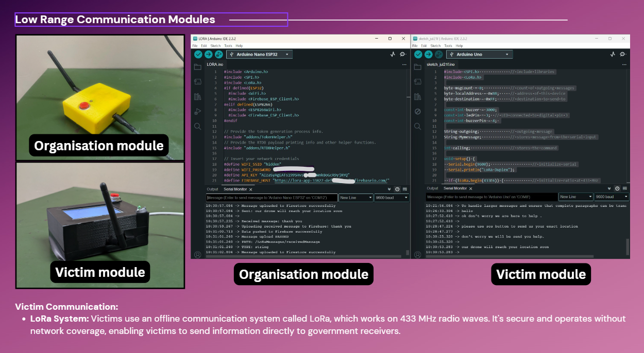The height and width of the screenshot is (353, 644).
Task: Click the Organisation module yellow device photo
Action: 100,97
